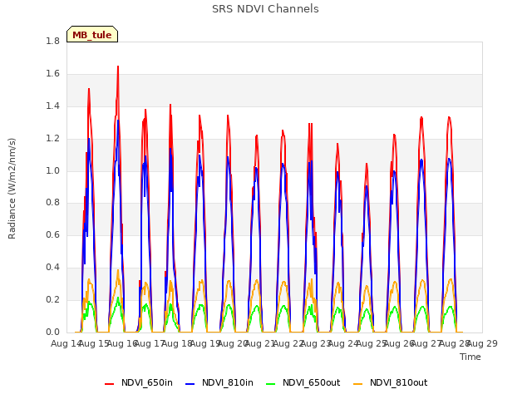
Task: Toggle the NDVI_810in legend entry
Action: click(x=219, y=382)
